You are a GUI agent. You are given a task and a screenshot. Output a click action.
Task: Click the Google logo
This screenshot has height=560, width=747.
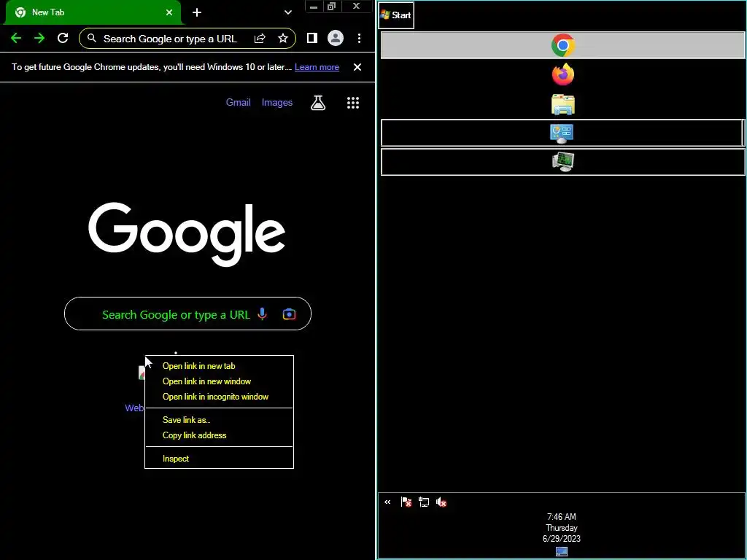(x=187, y=234)
